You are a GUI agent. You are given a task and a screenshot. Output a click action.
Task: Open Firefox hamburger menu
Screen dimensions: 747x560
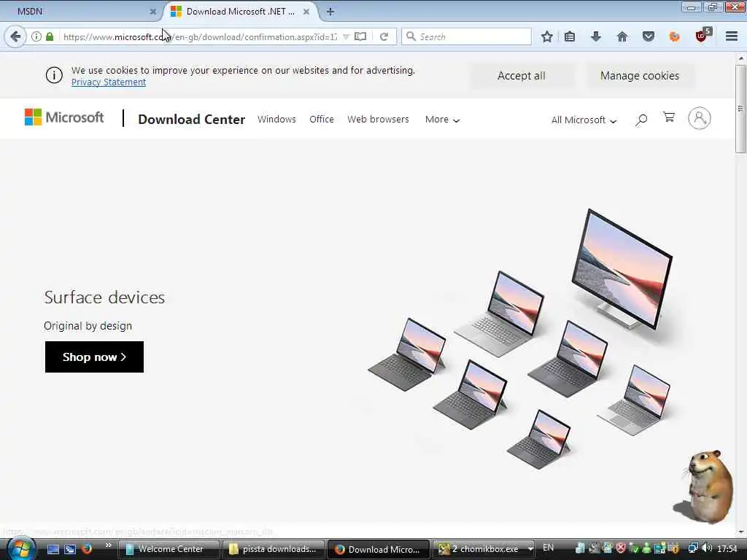(732, 36)
